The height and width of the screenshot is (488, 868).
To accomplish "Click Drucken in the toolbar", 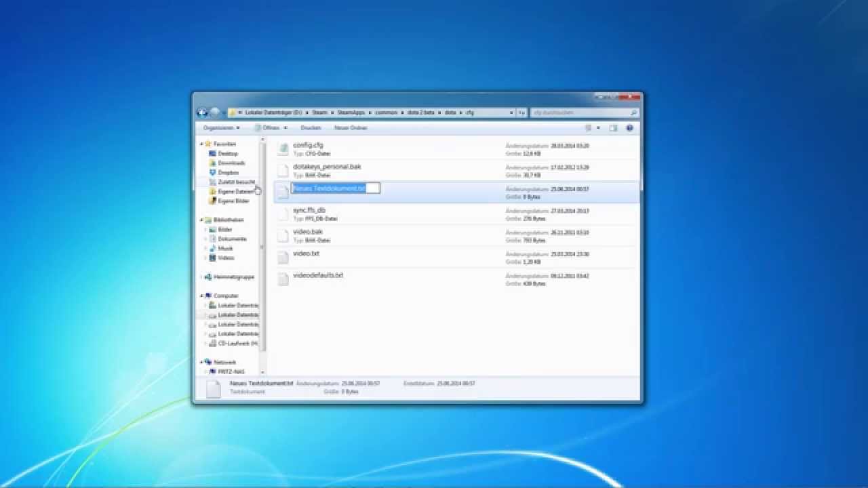I will click(x=311, y=127).
